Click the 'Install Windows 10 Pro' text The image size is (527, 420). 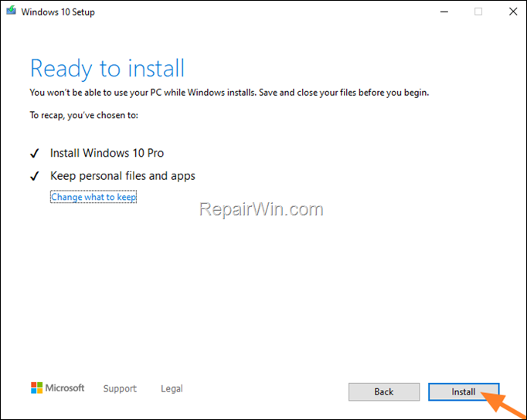click(x=107, y=153)
